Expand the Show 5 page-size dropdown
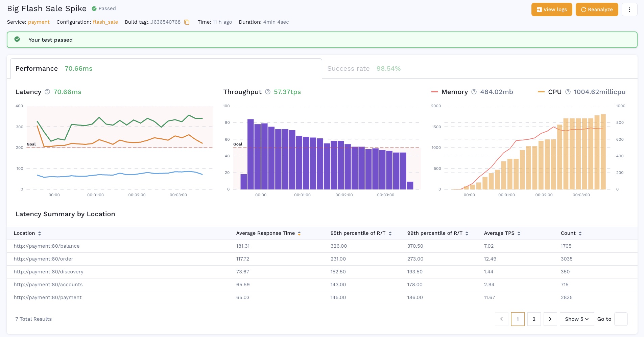This screenshot has width=644, height=337. tap(577, 319)
